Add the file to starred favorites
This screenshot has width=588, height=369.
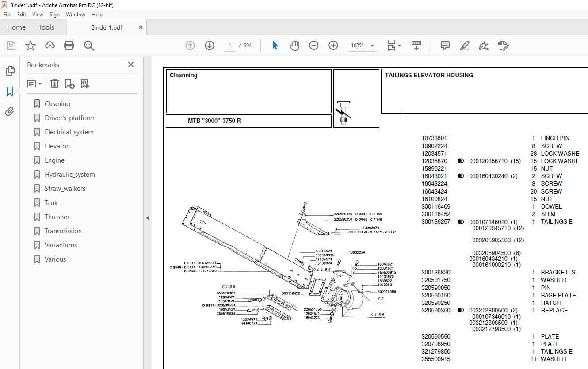click(31, 46)
